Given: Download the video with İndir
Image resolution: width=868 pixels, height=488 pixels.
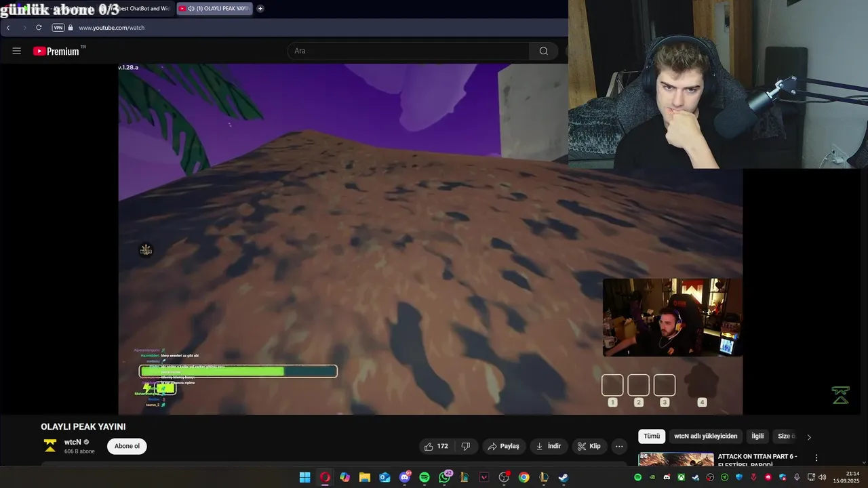Looking at the screenshot, I should pyautogui.click(x=549, y=446).
